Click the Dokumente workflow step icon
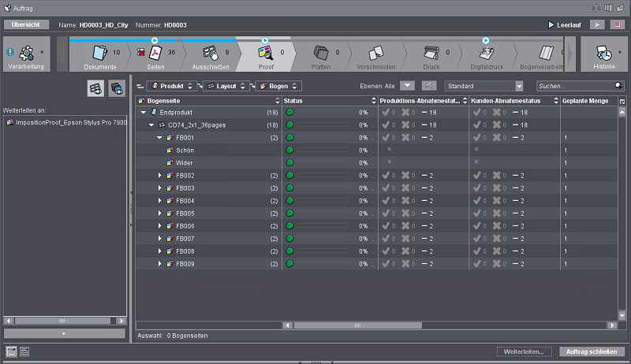This screenshot has height=364, width=631. pos(99,54)
